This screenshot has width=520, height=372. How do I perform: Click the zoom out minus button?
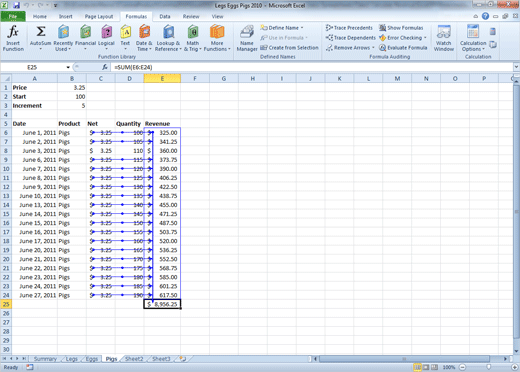(x=463, y=367)
